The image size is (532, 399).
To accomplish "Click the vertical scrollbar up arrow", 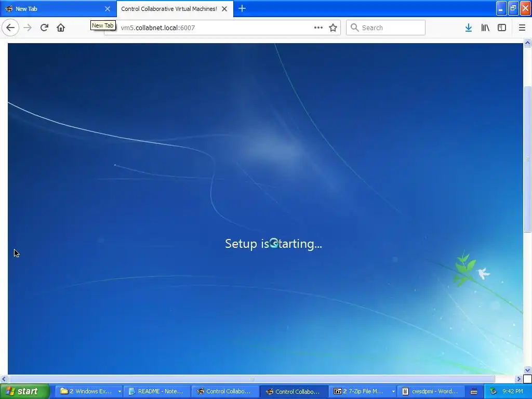I will (528, 43).
